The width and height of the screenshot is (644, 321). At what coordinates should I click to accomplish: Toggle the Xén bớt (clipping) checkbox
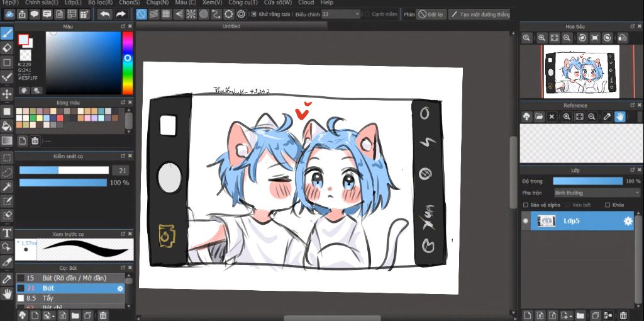(x=568, y=205)
